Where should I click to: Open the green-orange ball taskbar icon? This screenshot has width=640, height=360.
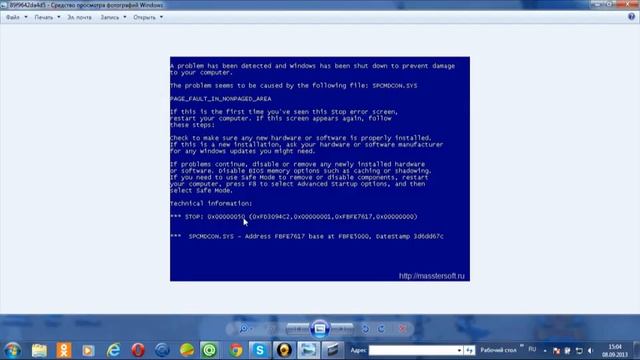point(187,350)
